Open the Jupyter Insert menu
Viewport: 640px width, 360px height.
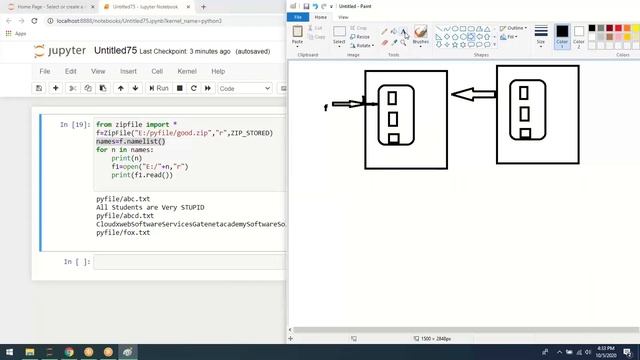[x=128, y=71]
